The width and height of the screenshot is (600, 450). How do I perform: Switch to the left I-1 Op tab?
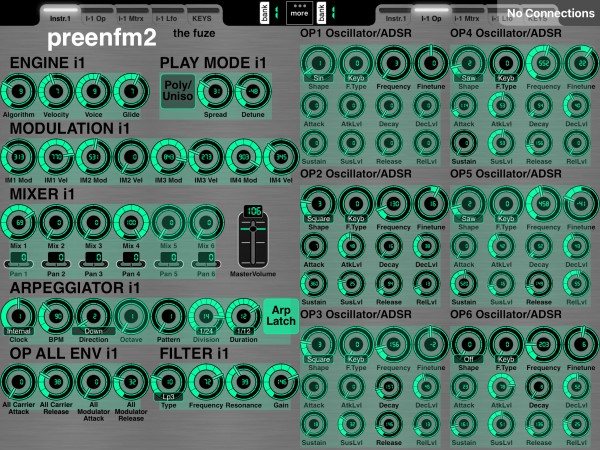[96, 15]
